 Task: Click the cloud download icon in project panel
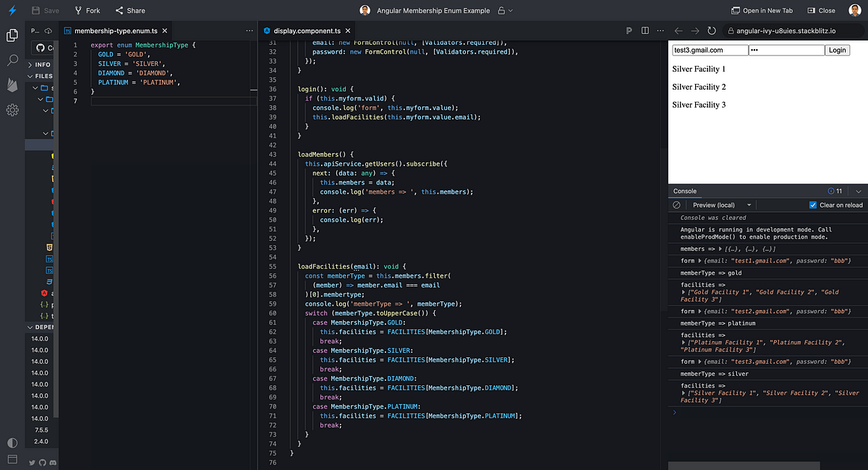tap(48, 31)
